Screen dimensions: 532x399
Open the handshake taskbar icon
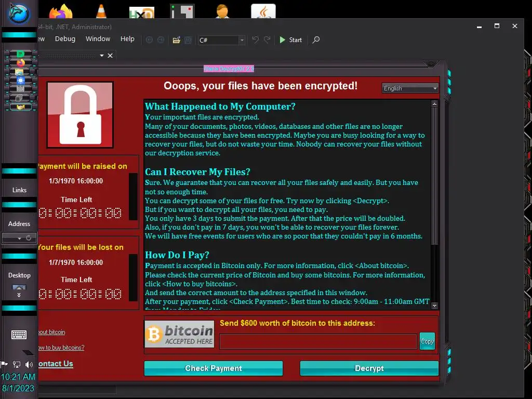[x=20, y=107]
